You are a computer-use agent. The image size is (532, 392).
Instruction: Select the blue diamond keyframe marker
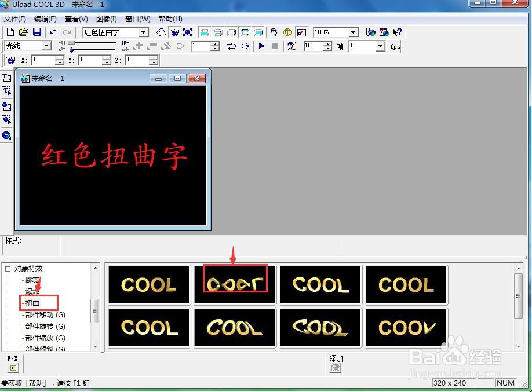click(x=71, y=50)
